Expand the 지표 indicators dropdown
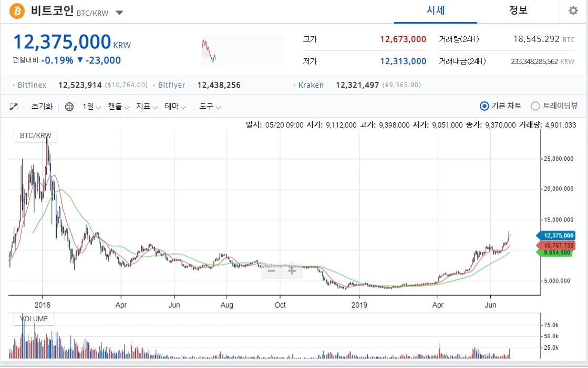The image size is (588, 368). click(147, 107)
